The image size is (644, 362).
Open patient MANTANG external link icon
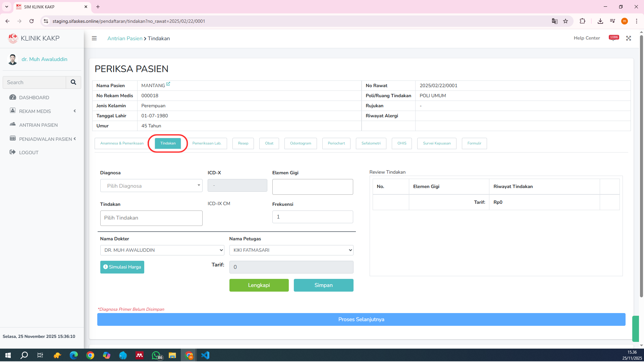click(x=168, y=84)
